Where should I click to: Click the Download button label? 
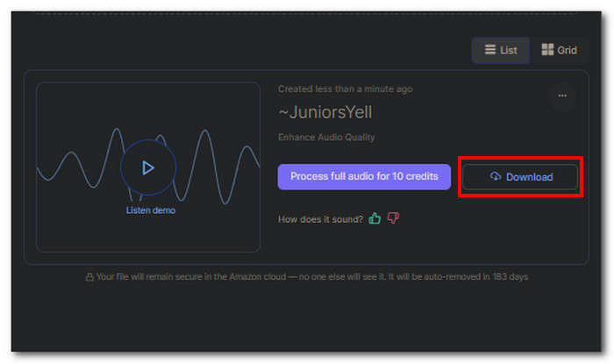coord(529,176)
